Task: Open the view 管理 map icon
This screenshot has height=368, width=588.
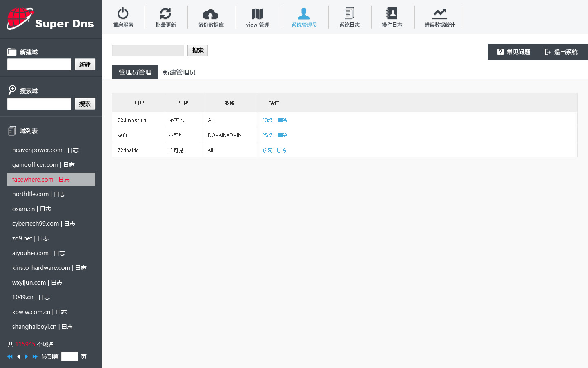Action: tap(258, 14)
